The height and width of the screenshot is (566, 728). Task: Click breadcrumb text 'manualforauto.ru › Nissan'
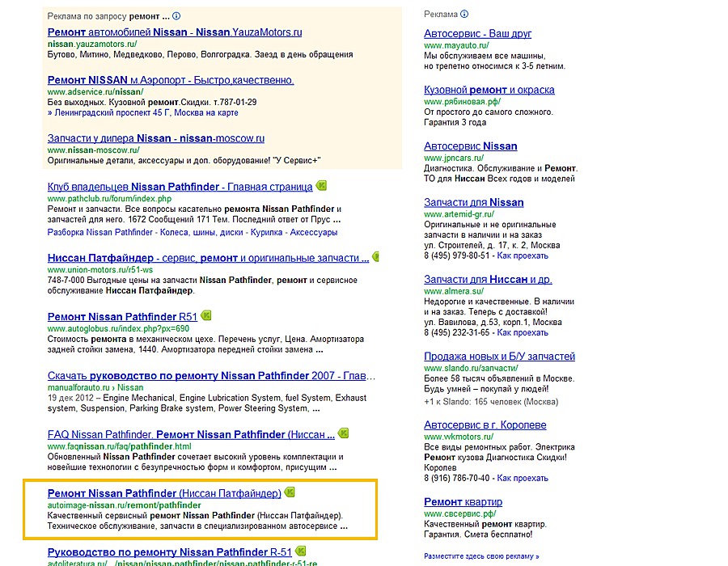click(95, 388)
